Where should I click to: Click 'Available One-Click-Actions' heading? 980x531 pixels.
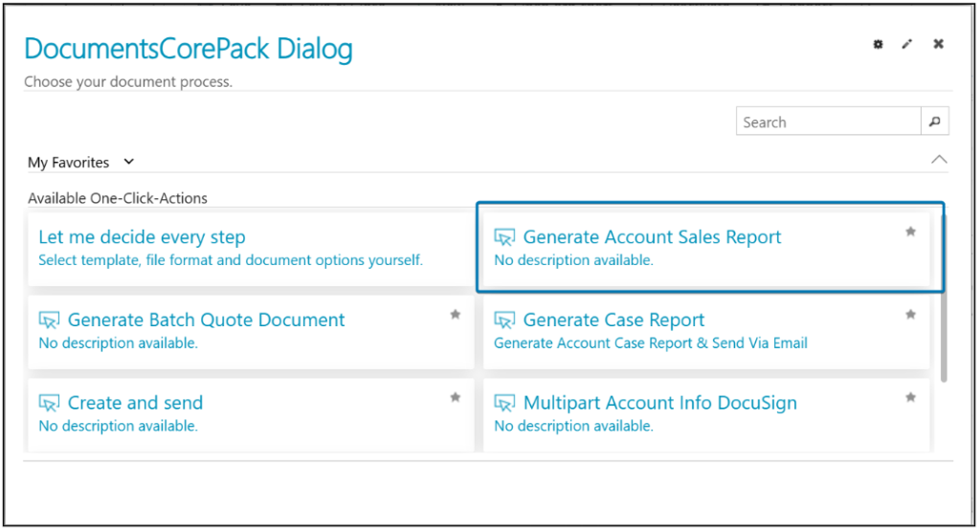[118, 198]
